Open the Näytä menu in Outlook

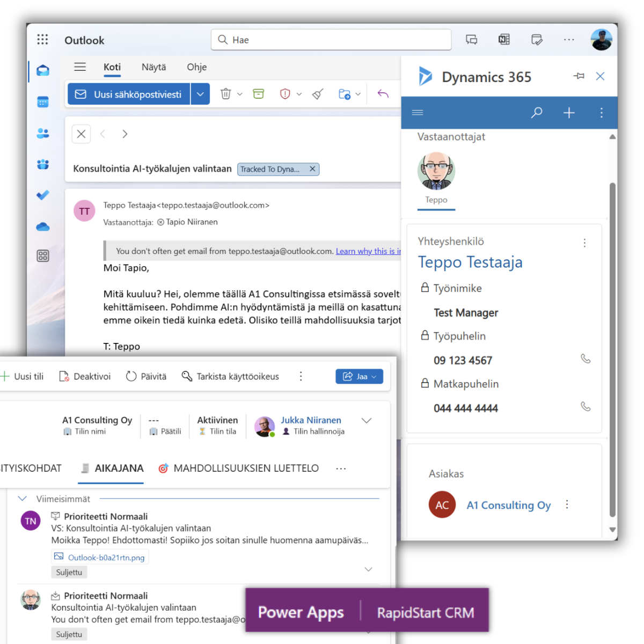(x=153, y=67)
